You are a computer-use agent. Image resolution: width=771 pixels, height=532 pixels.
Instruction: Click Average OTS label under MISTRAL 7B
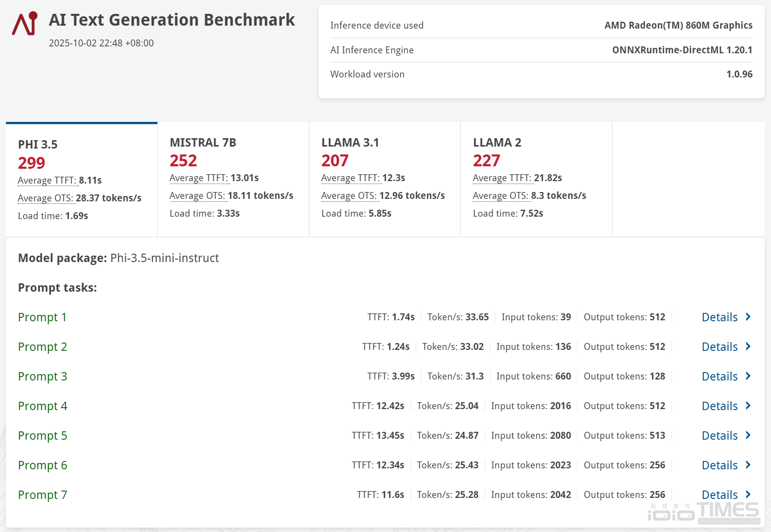198,196
